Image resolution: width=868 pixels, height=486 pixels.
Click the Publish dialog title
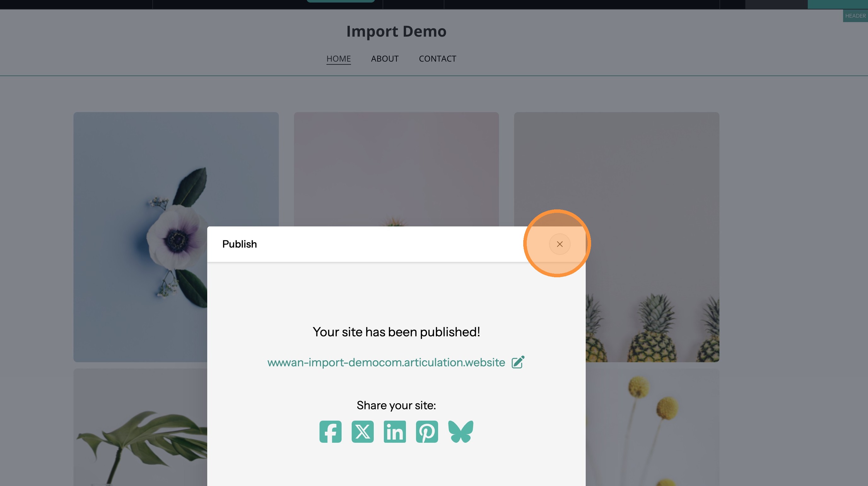239,244
